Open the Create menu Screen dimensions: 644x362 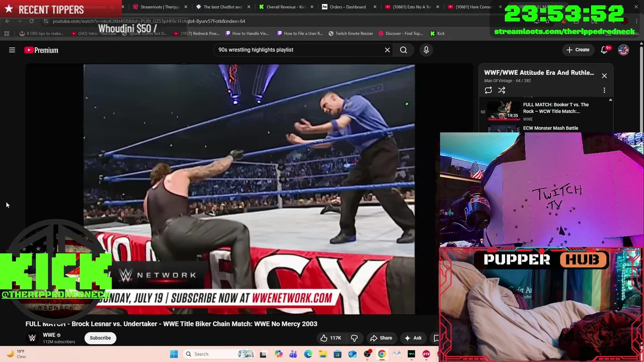coord(578,50)
